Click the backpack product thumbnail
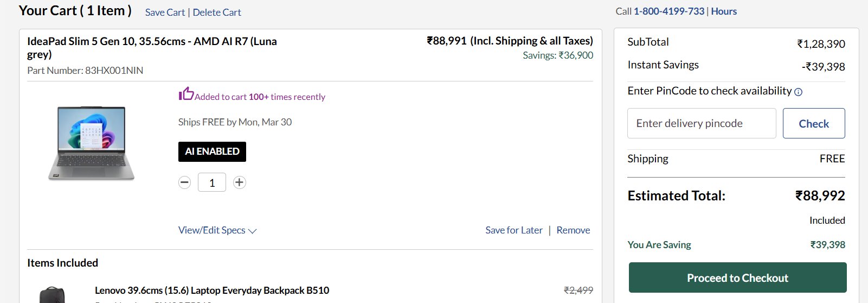Image resolution: width=868 pixels, height=303 pixels. [x=52, y=295]
